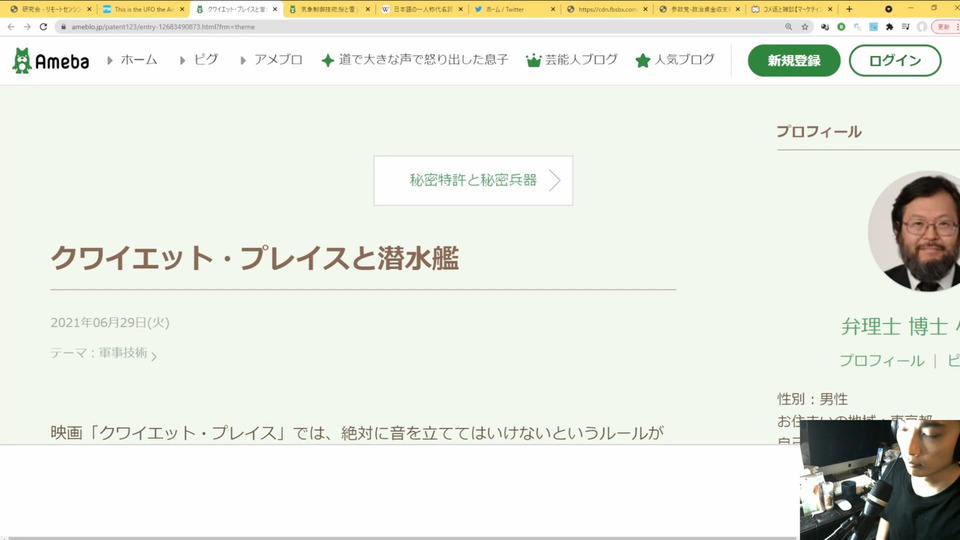Click the Ameba logo

click(51, 61)
